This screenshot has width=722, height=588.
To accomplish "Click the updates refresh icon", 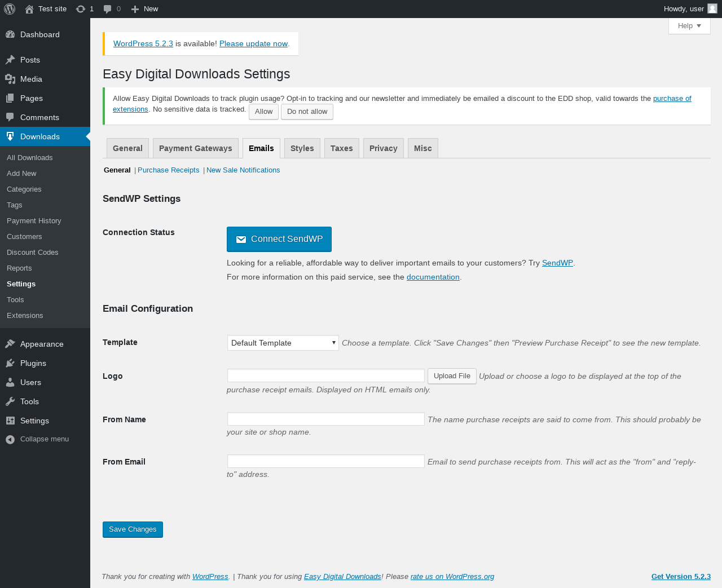I will (81, 9).
